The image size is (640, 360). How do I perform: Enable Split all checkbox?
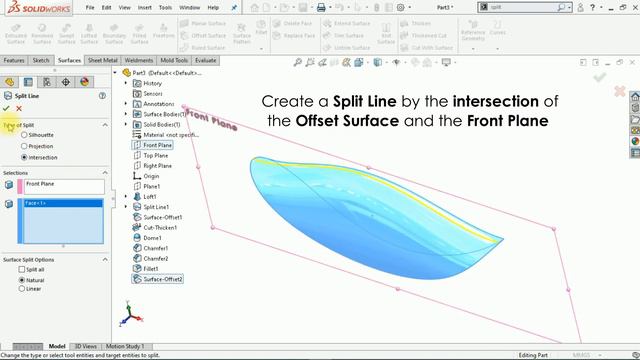[x=22, y=269]
